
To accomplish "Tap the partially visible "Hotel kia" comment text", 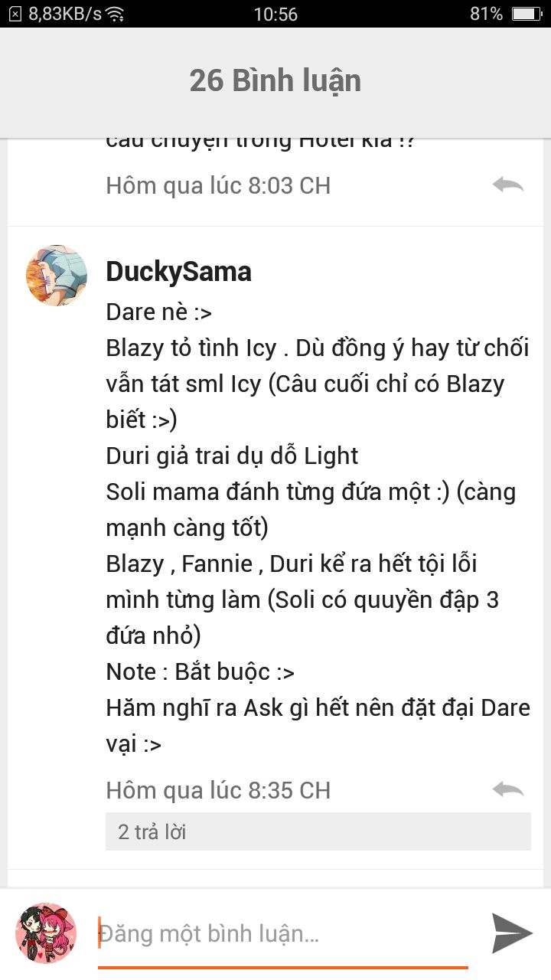I will tap(260, 142).
